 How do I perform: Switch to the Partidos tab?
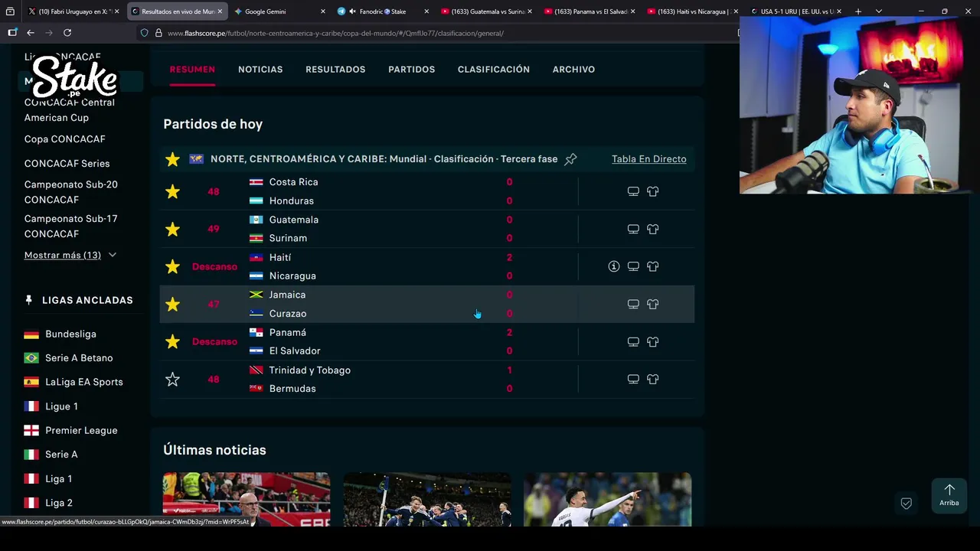(x=411, y=70)
